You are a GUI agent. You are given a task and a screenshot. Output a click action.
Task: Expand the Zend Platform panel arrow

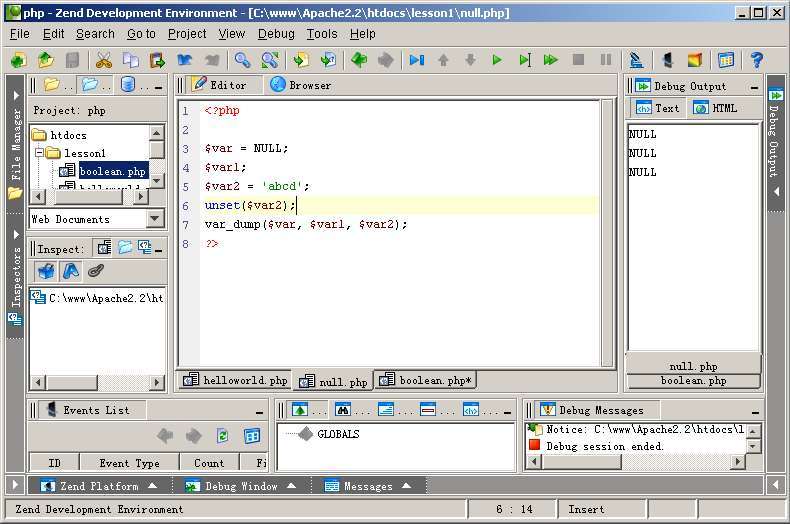coord(152,486)
